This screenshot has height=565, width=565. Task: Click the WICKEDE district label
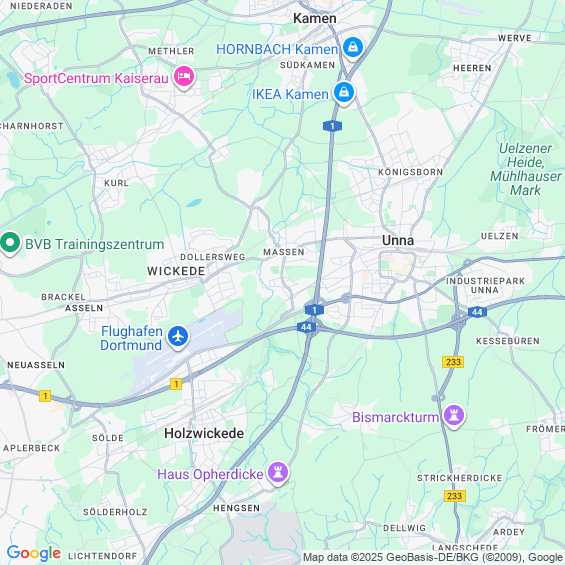tap(176, 271)
